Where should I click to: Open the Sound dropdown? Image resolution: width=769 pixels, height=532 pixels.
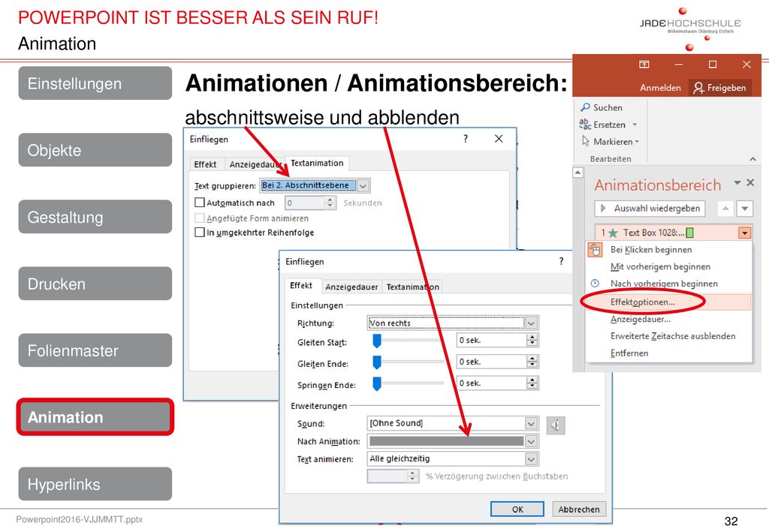click(x=531, y=423)
